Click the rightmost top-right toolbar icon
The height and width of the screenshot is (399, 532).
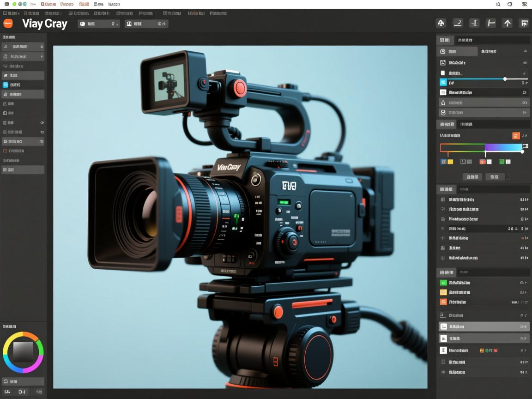pos(524,23)
